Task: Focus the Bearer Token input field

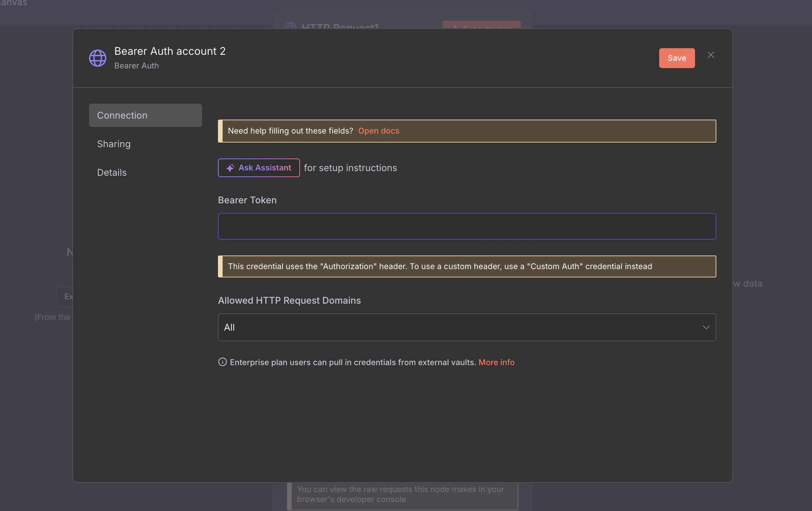Action: [466, 226]
